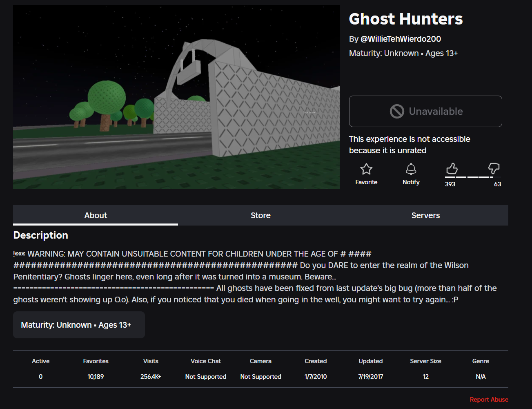This screenshot has width=532, height=409.
Task: Click the 393 likes count
Action: 450,184
